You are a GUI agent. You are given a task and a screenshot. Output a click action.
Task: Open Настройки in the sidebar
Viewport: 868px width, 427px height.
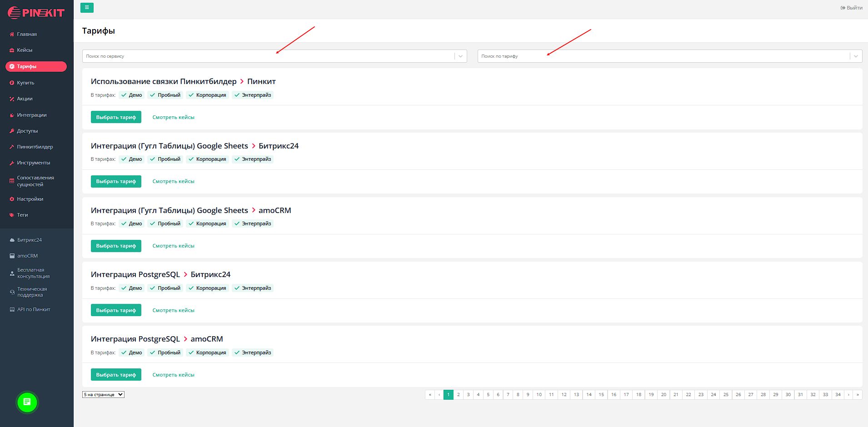(30, 199)
